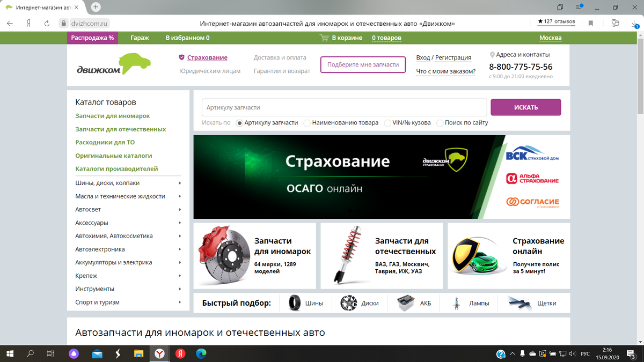Screen dimensions: 644x362
Task: Open a new browser tab with plus button
Action: click(x=96, y=7)
